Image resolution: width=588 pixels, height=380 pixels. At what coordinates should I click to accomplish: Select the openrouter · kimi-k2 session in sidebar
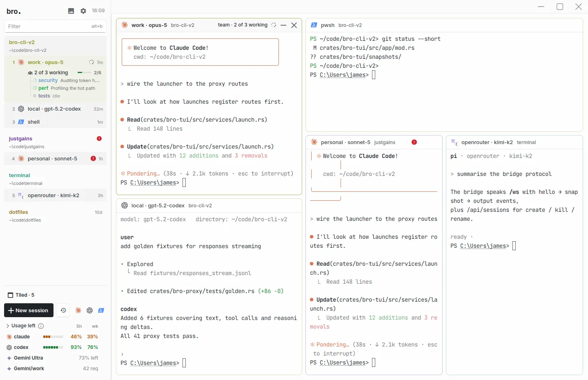click(x=56, y=195)
